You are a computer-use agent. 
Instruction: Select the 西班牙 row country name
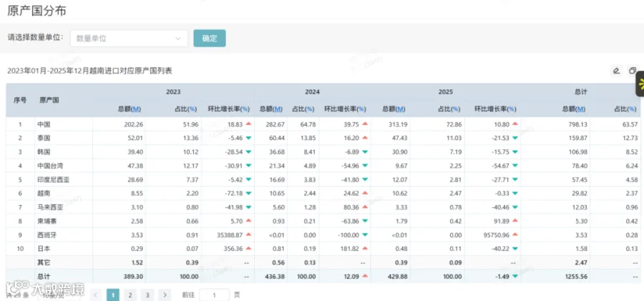[47, 235]
